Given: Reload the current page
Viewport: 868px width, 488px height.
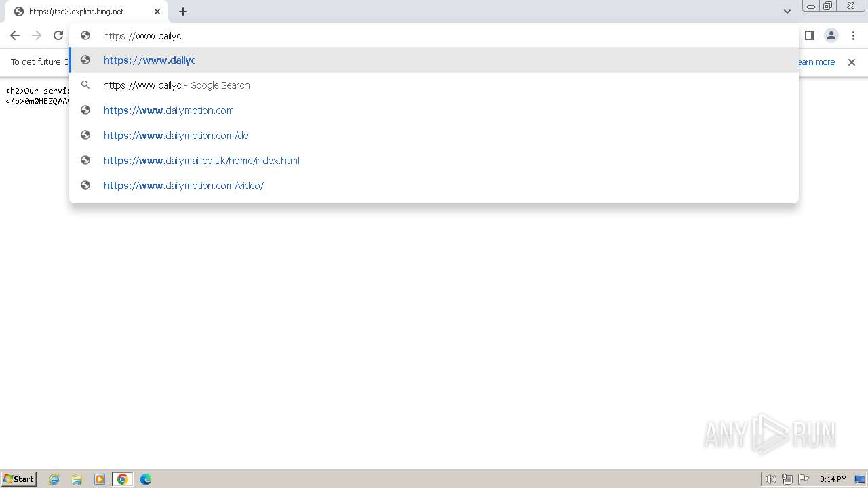Looking at the screenshot, I should click(58, 35).
